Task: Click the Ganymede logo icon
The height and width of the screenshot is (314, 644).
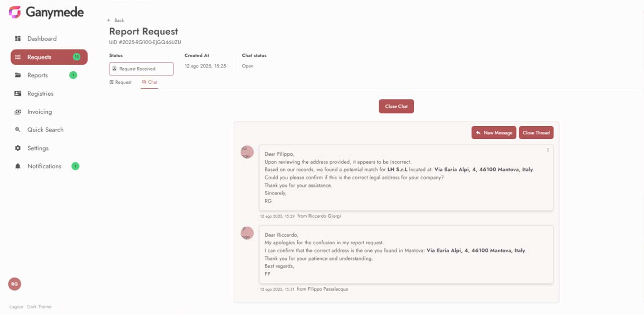Action: click(x=15, y=12)
